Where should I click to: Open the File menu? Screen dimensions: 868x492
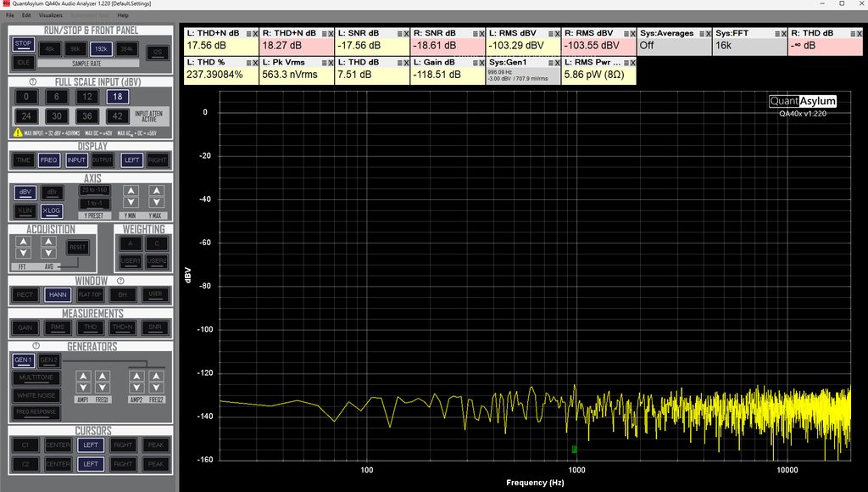coord(10,15)
